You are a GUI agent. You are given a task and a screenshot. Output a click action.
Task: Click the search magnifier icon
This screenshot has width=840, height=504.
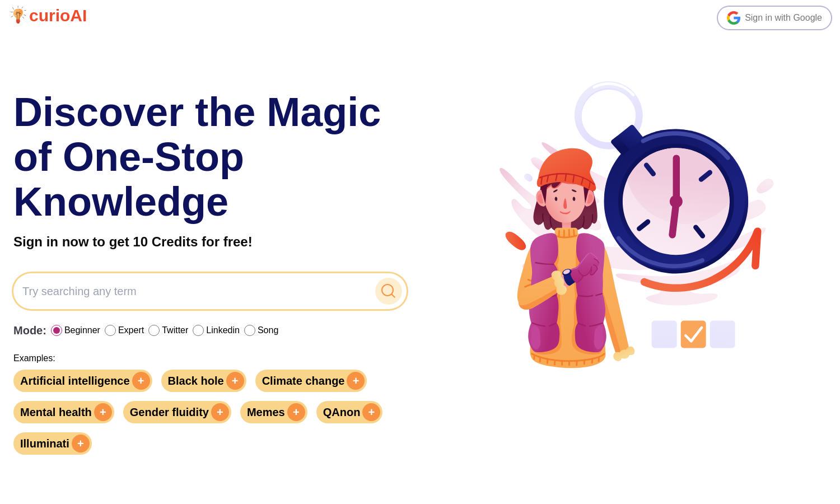click(x=388, y=291)
